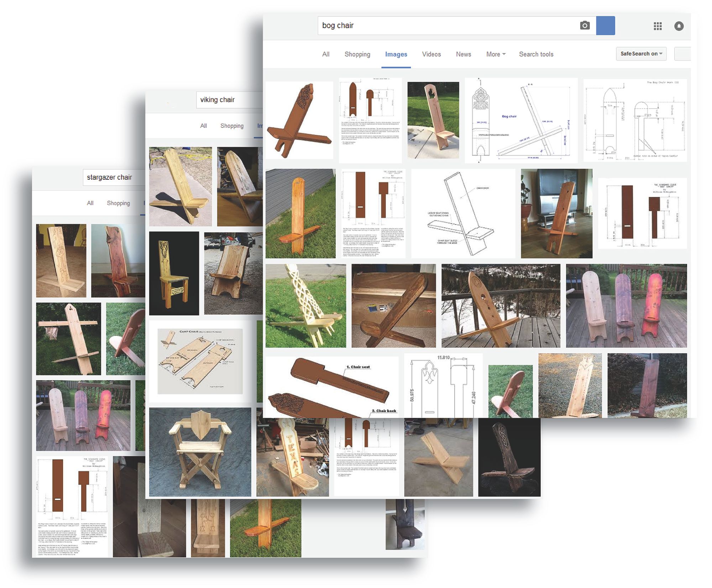This screenshot has width=712, height=588.
Task: Open the X-frame folding chair with shield back
Action: (200, 452)
